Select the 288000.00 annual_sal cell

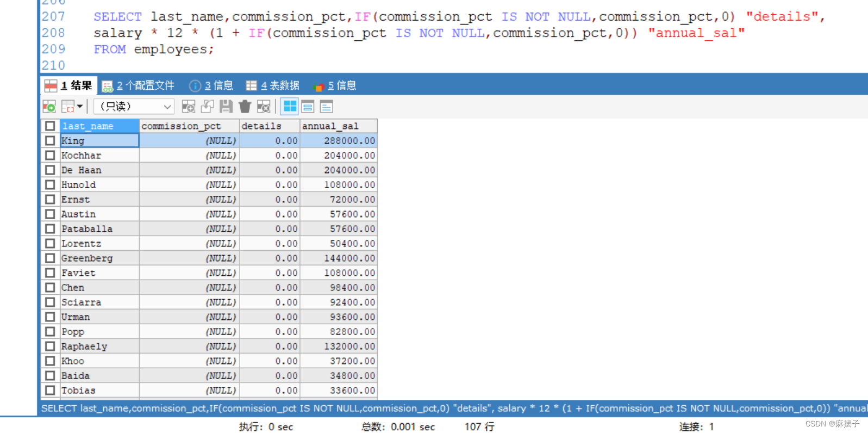pyautogui.click(x=339, y=140)
